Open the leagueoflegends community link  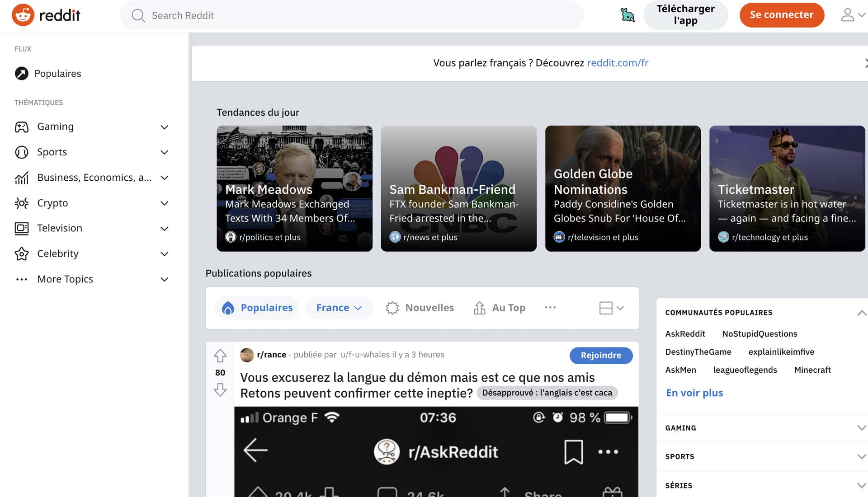[745, 370]
